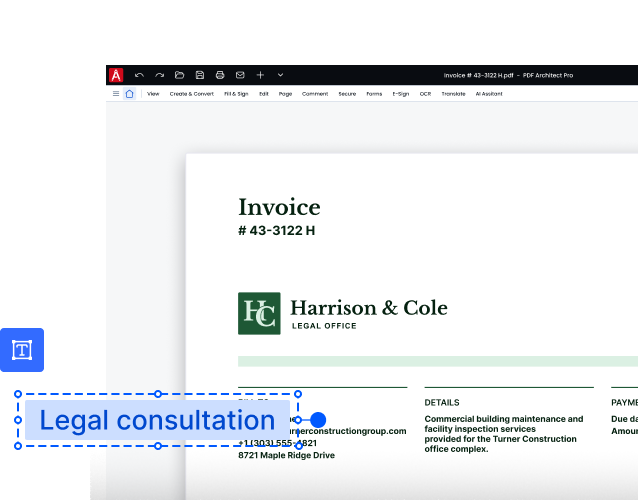Select the '# 43-3122 H' invoice number
The height and width of the screenshot is (500, 638).
[277, 231]
